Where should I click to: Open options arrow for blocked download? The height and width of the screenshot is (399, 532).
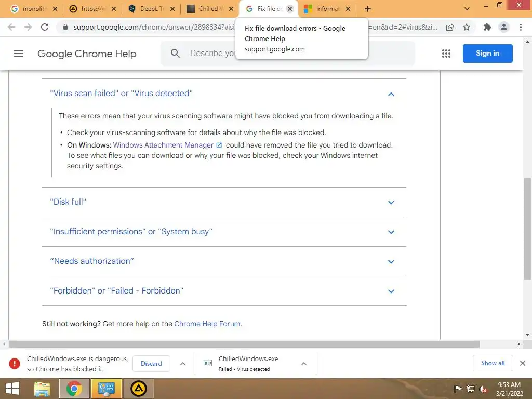pos(182,363)
